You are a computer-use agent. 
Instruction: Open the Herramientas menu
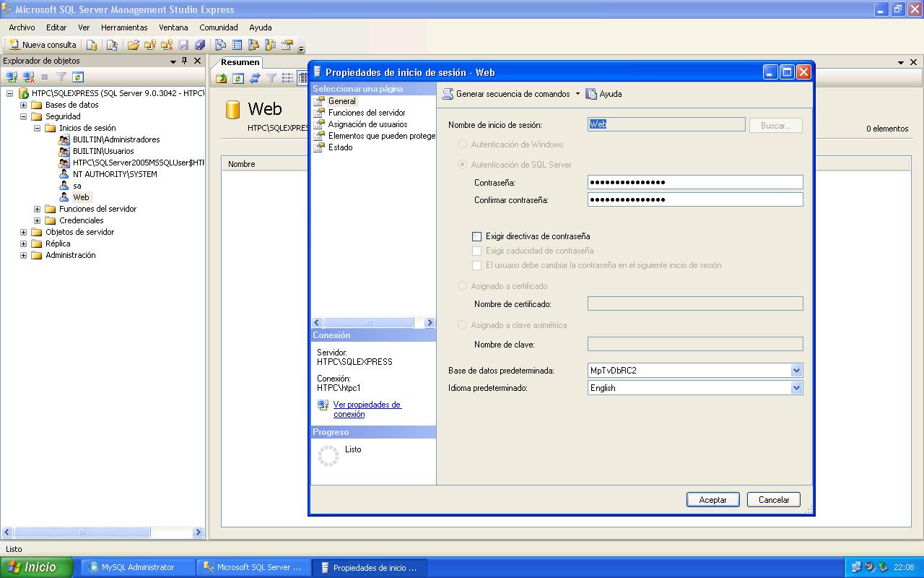pos(123,27)
